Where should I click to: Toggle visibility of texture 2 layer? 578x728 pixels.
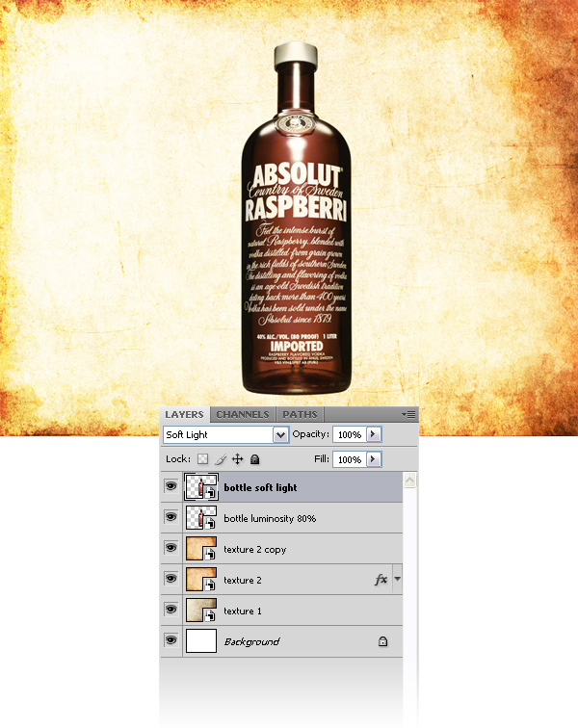(x=171, y=579)
